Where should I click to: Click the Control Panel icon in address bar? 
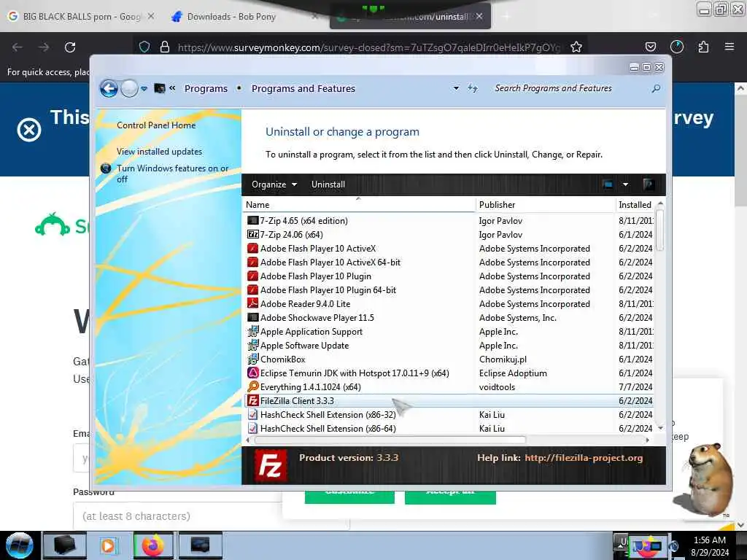click(x=160, y=88)
